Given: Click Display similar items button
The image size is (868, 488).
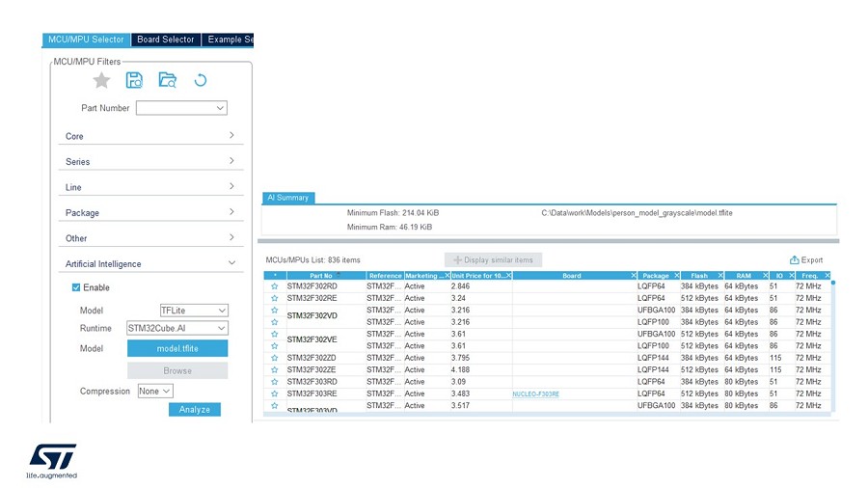Looking at the screenshot, I should (493, 260).
